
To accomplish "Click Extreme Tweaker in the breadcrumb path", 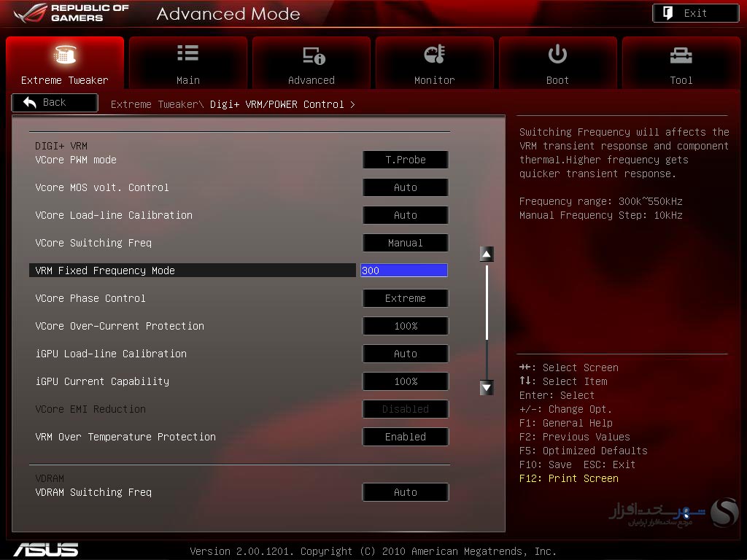I will click(155, 104).
